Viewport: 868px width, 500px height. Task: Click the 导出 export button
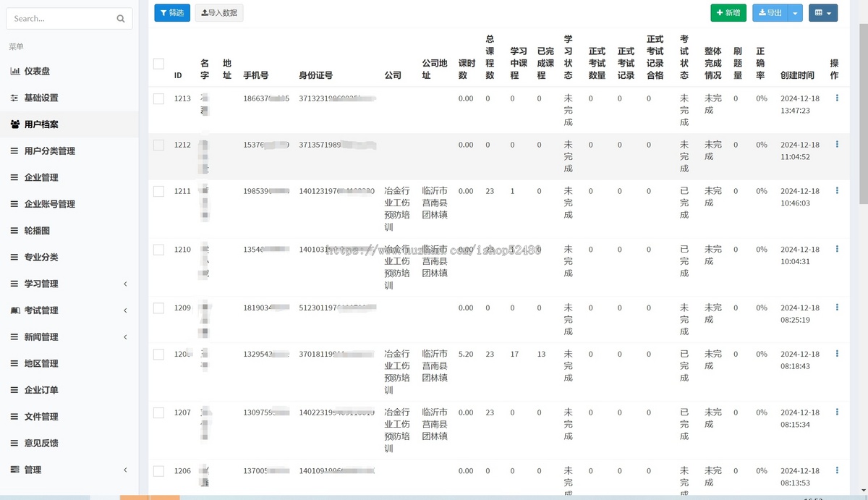coord(770,12)
